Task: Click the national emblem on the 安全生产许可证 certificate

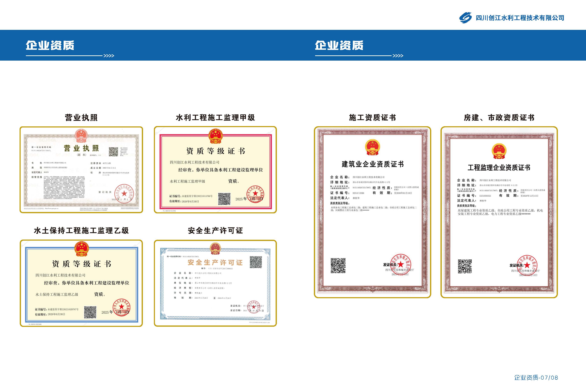Action: (x=215, y=249)
